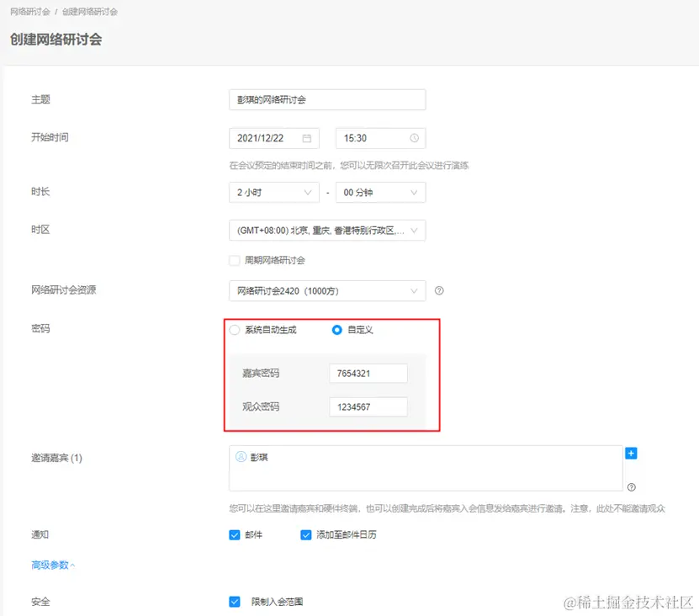Open the GMT+08:00 time zone dropdown

click(327, 231)
